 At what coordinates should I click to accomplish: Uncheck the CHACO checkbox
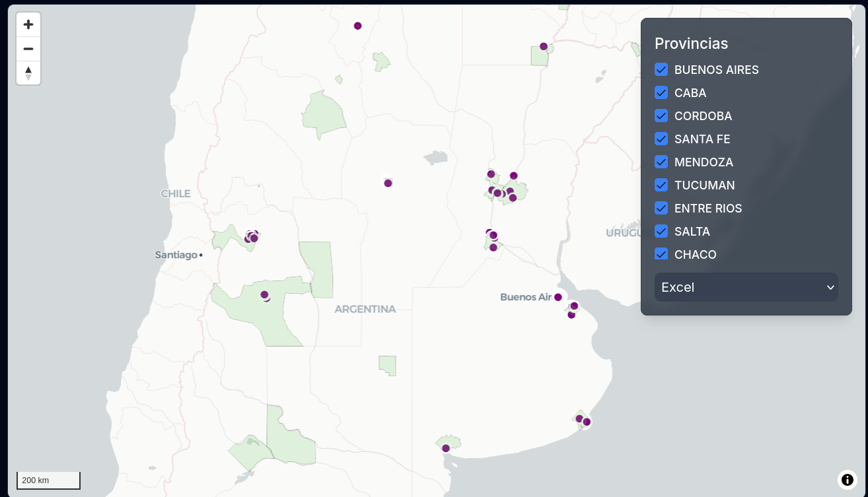click(661, 254)
